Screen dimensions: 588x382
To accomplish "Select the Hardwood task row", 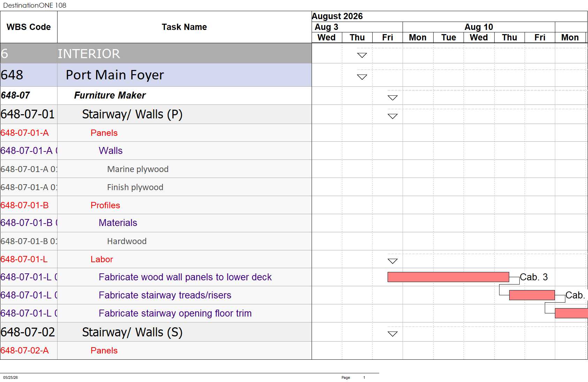I will coord(156,241).
